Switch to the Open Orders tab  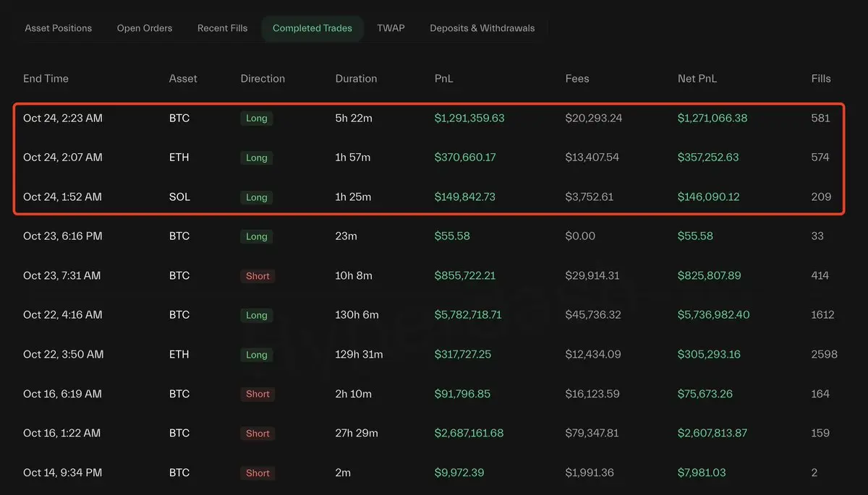[145, 28]
